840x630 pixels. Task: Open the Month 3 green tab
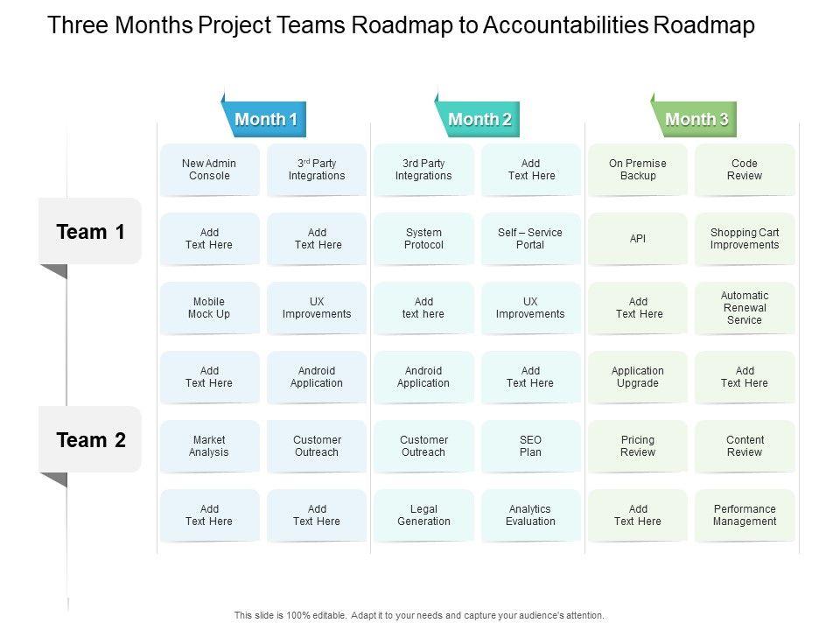coord(696,119)
